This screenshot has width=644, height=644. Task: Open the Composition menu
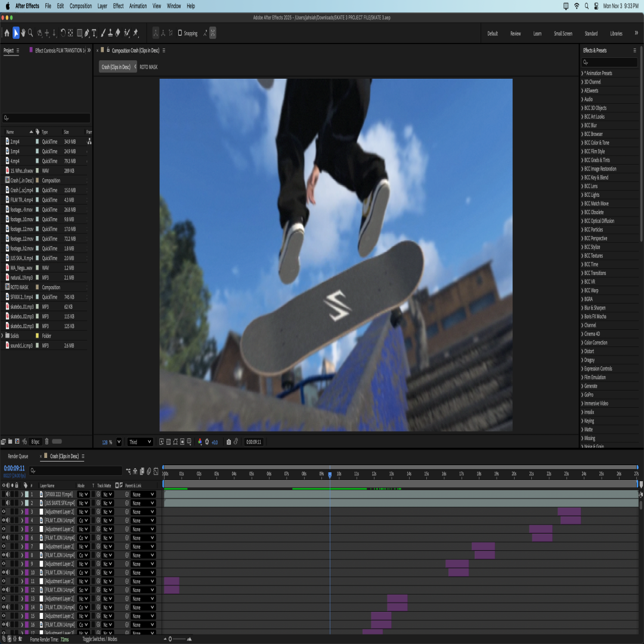pos(80,6)
